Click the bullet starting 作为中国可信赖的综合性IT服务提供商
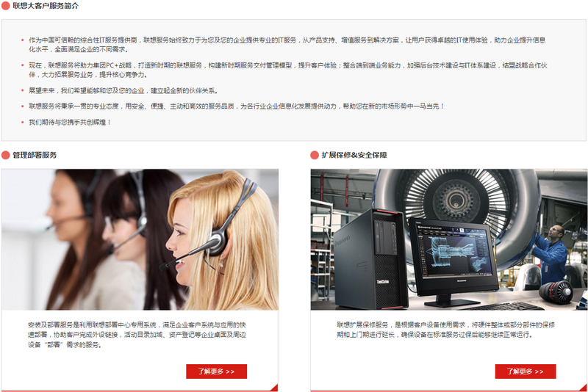 pyautogui.click(x=287, y=45)
